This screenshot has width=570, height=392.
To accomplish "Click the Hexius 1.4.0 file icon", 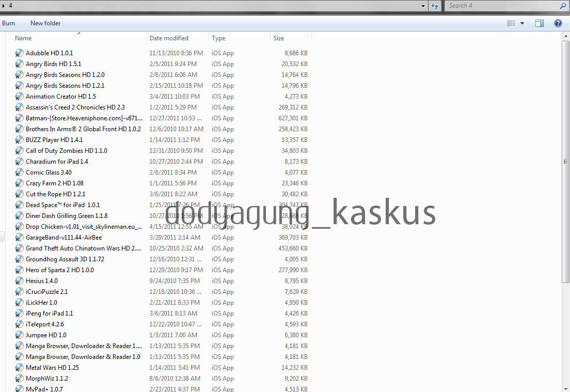I will [x=19, y=281].
